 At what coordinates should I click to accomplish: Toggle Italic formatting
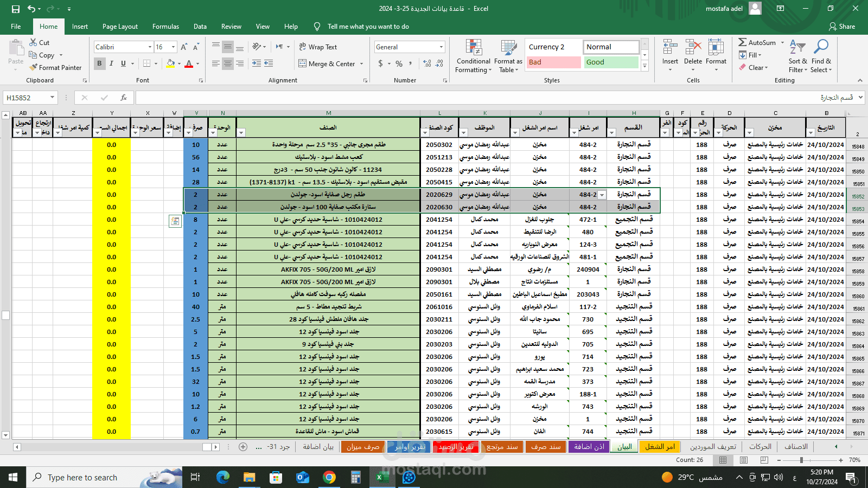click(111, 63)
